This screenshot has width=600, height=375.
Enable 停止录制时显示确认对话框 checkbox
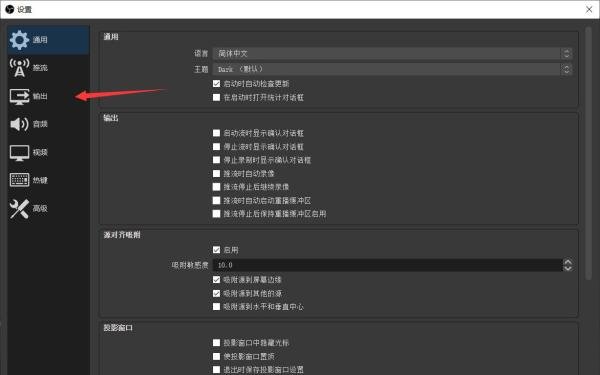click(217, 160)
